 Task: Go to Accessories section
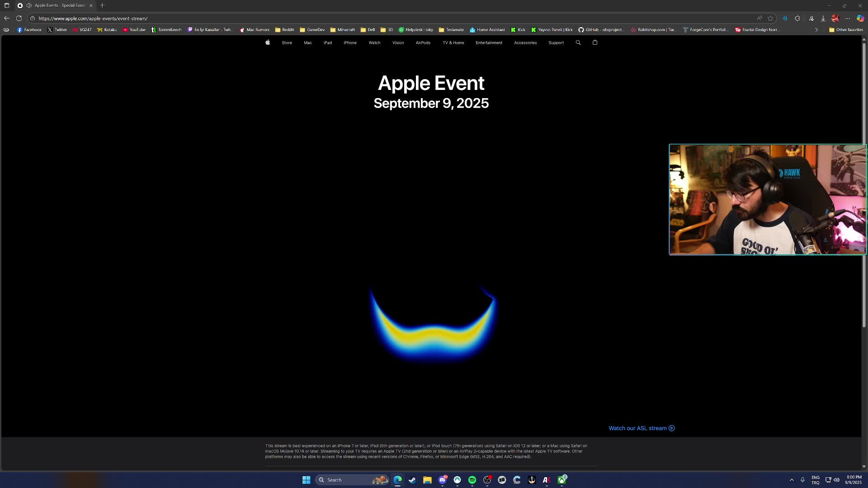coord(525,43)
